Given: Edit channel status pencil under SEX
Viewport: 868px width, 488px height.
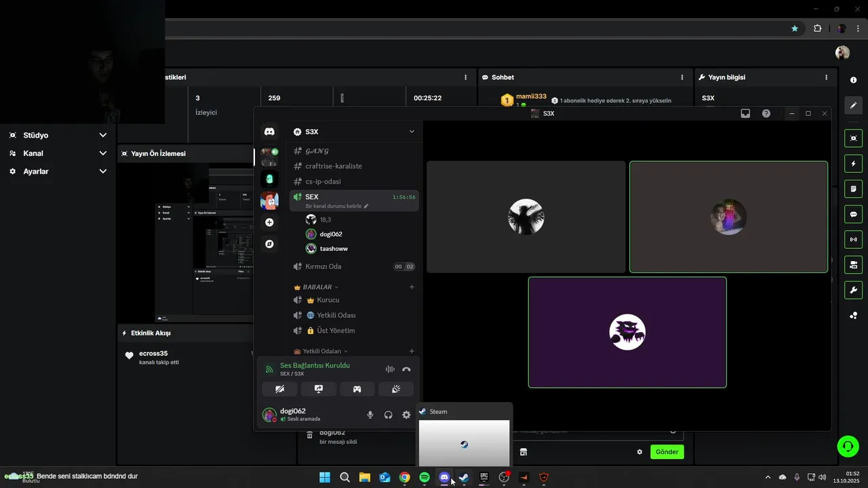Looking at the screenshot, I should pyautogui.click(x=366, y=206).
